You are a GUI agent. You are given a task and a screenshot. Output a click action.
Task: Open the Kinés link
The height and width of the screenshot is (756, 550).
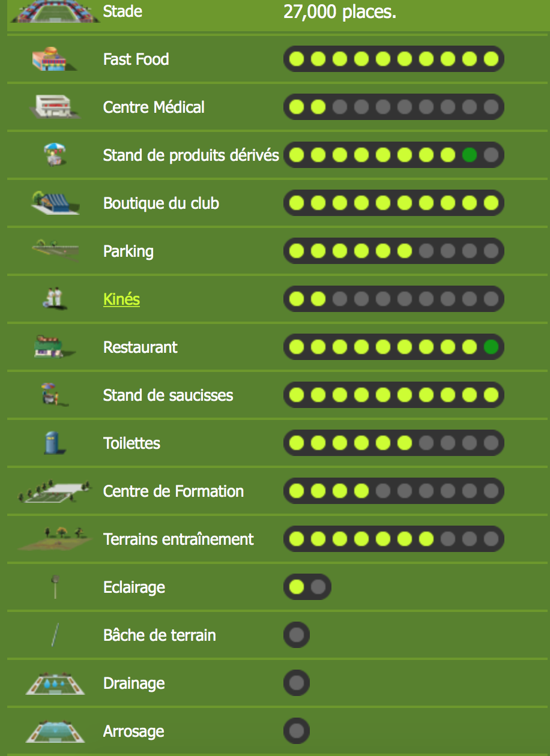(121, 299)
